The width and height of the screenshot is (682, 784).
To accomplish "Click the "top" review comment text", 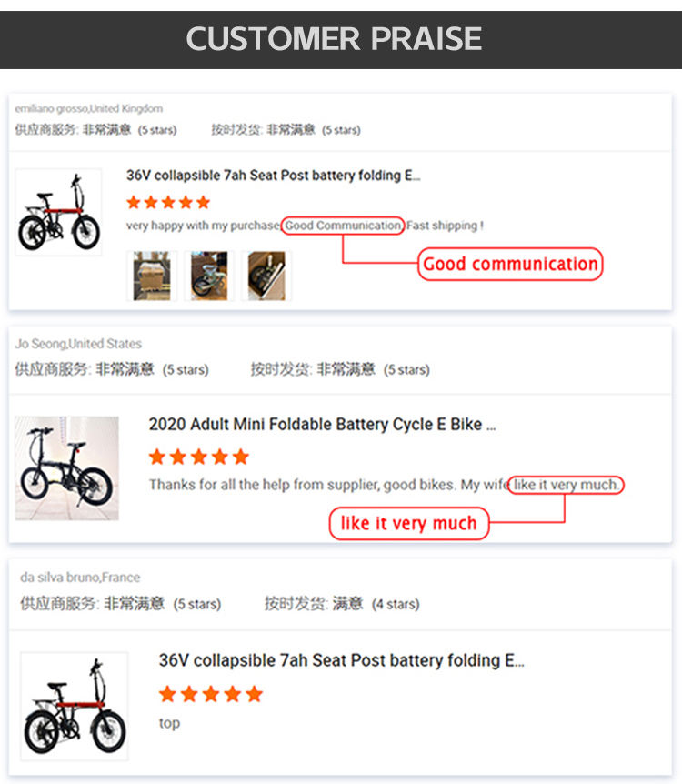I will coord(169,723).
